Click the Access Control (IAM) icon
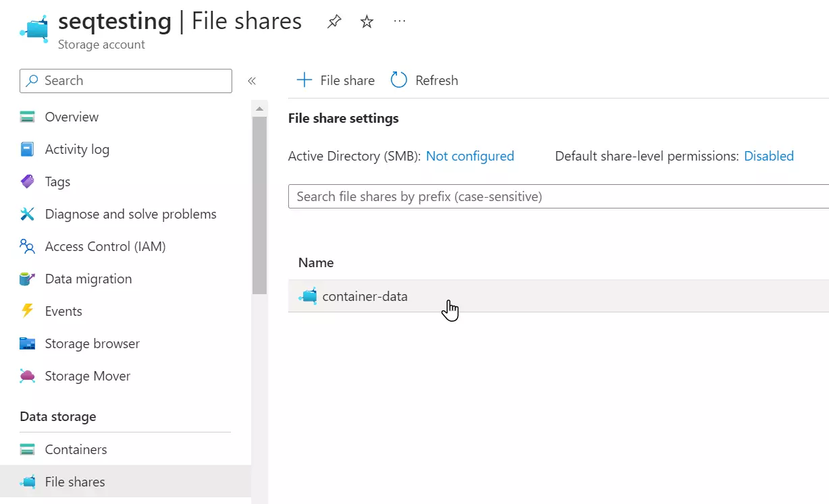Viewport: 829px width, 504px height. coord(27,247)
